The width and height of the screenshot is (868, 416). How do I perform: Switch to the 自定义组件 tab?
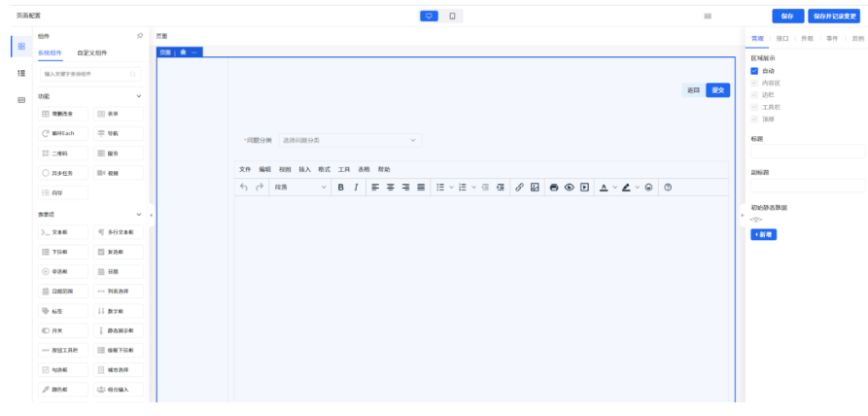[x=92, y=52]
